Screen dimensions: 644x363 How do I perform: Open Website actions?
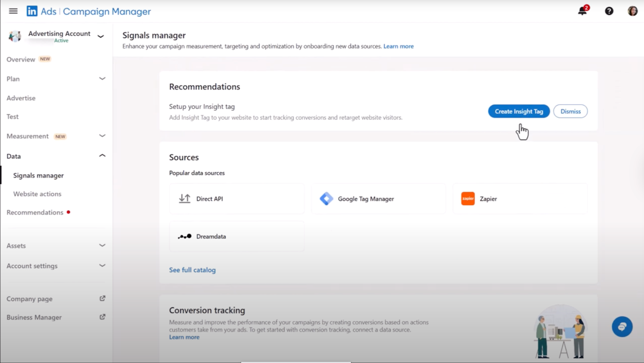[37, 194]
